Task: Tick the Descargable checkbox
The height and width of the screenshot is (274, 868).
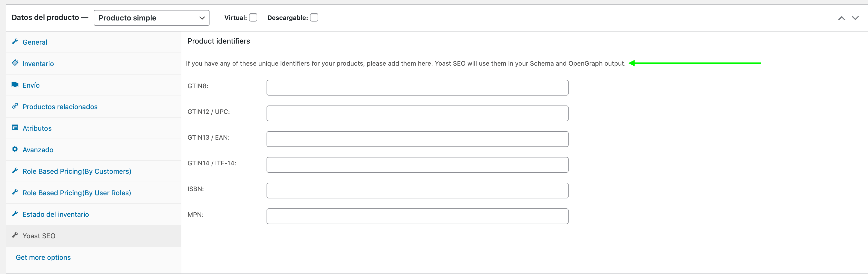Action: [314, 18]
